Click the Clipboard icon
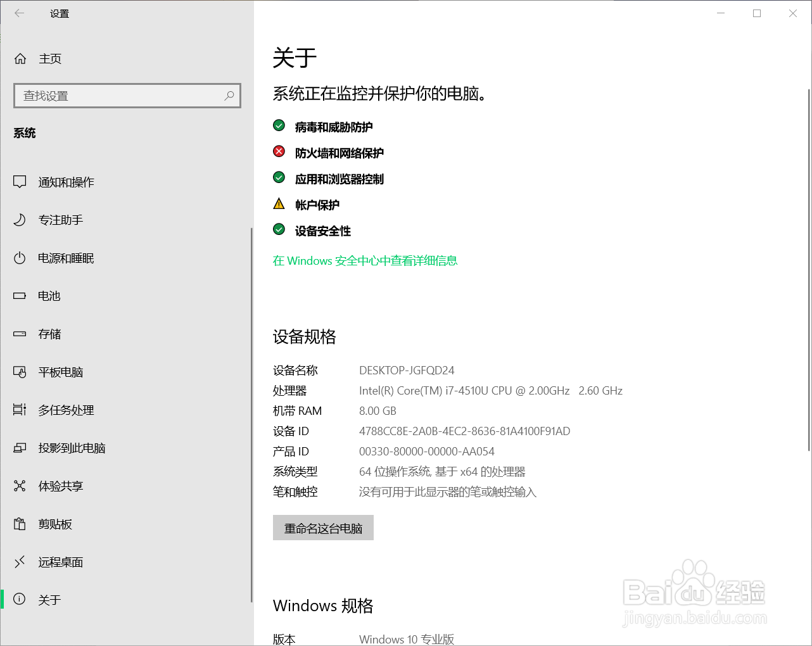This screenshot has width=812, height=646. pyautogui.click(x=20, y=524)
